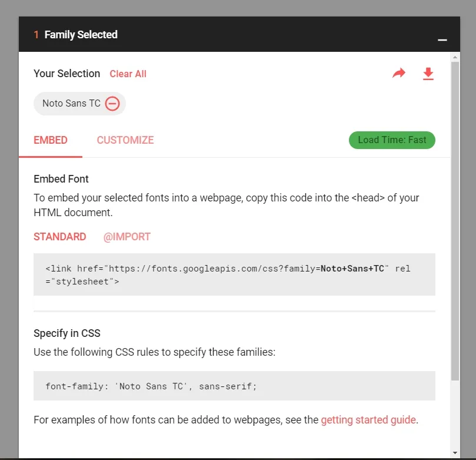The image size is (476, 460).
Task: Remove Noto Sans TC using the minus icon
Action: 112,104
